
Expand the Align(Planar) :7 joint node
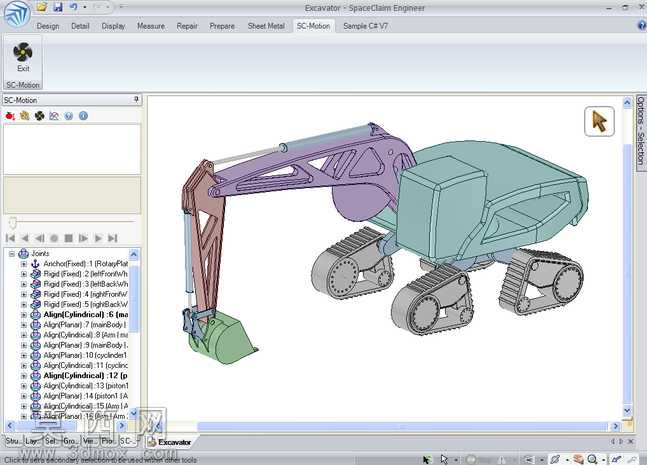[x=24, y=325]
